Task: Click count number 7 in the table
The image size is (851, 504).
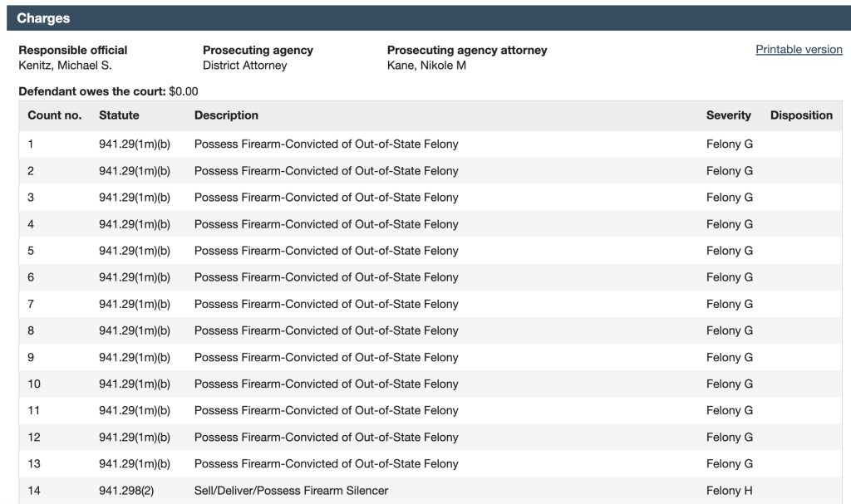Action: (32, 304)
